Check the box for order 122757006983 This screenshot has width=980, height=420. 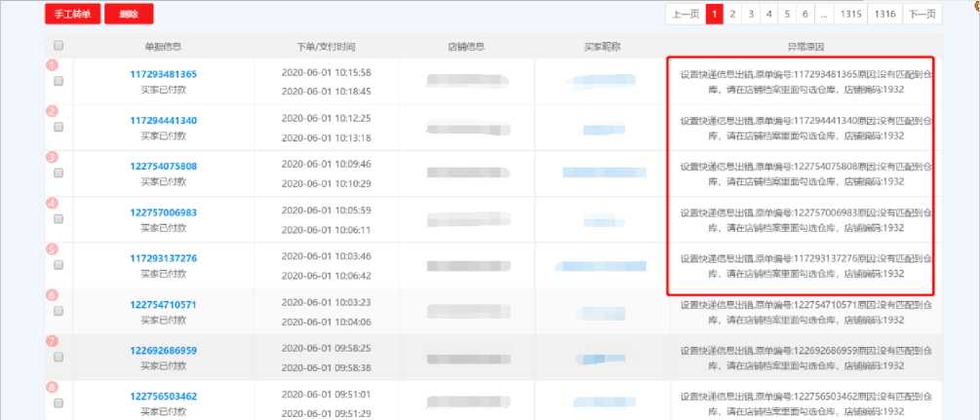59,218
